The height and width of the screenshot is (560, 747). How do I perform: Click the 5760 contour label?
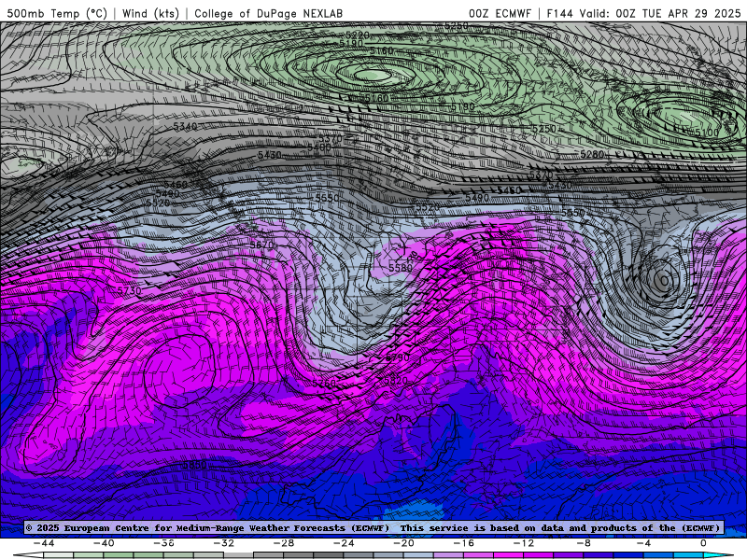pos(324,383)
